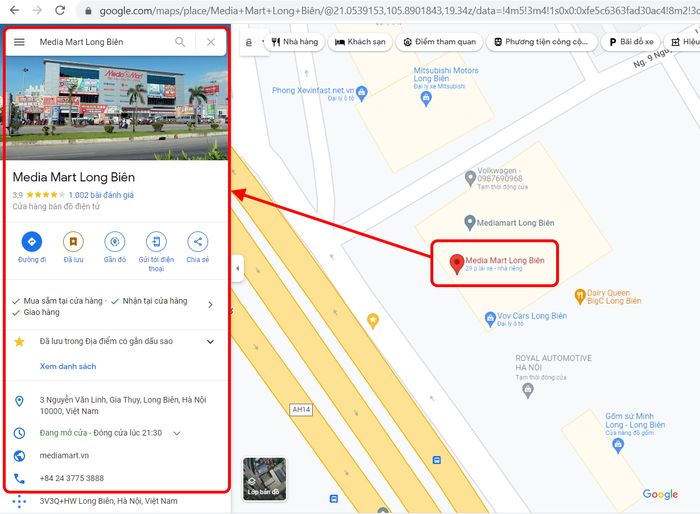Viewport: 700px width, 514px height.
Task: Find nearby places with Gần đó
Action: tap(115, 242)
